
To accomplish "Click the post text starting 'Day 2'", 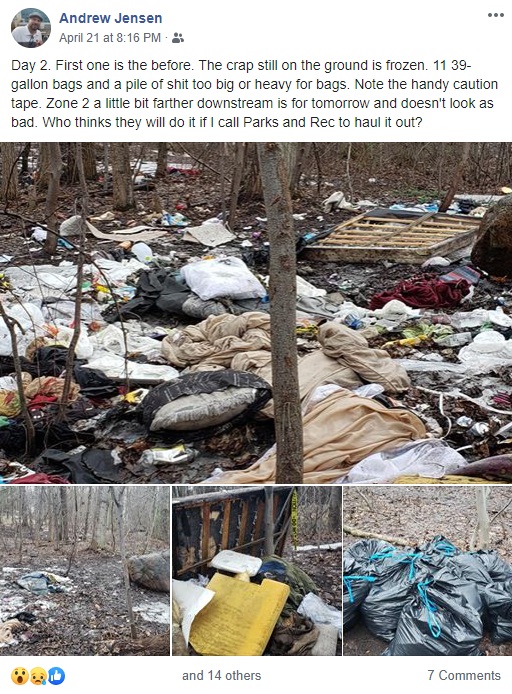I will pos(254,93).
